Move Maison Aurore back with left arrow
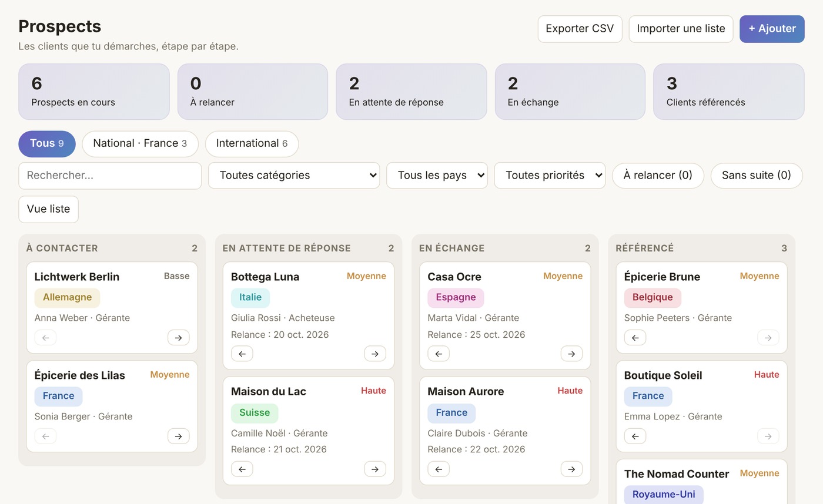 (439, 469)
